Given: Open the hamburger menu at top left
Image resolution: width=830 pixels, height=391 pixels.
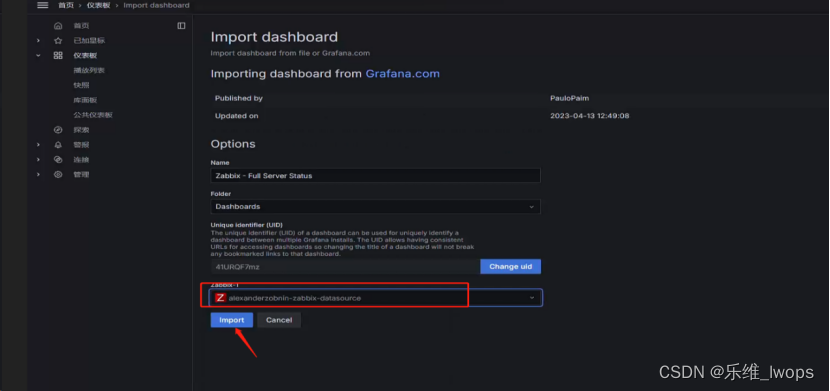Looking at the screenshot, I should coord(43,5).
